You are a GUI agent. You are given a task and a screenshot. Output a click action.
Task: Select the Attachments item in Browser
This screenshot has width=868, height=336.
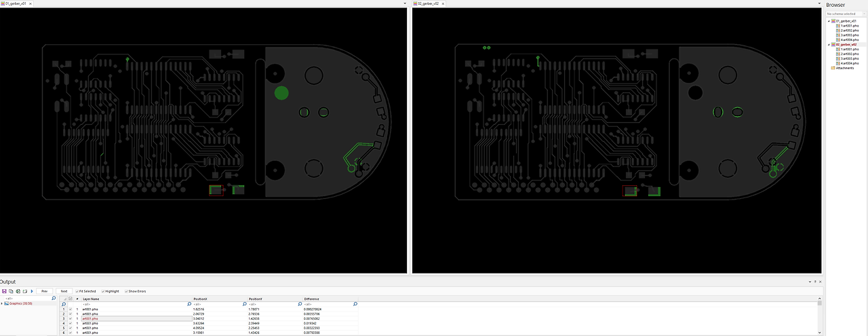point(845,68)
